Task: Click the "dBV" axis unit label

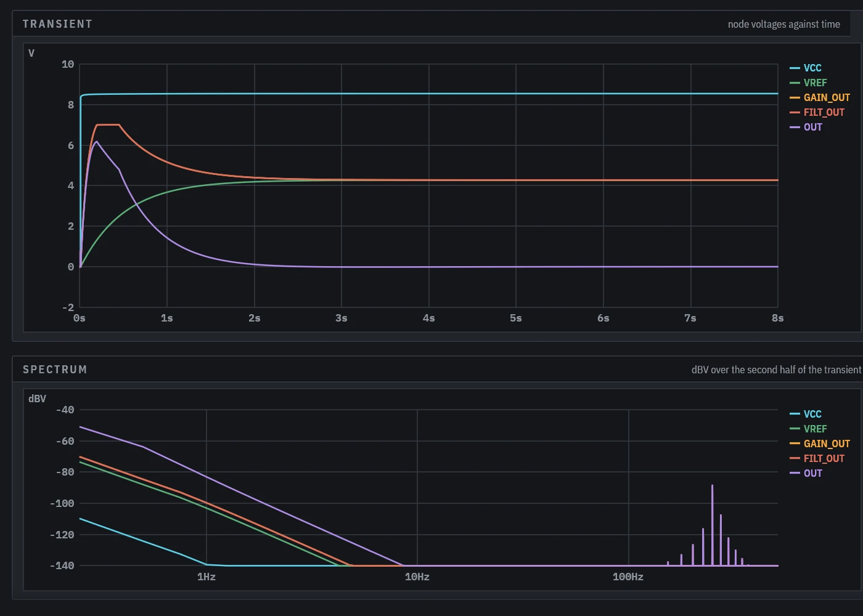Action: tap(37, 399)
